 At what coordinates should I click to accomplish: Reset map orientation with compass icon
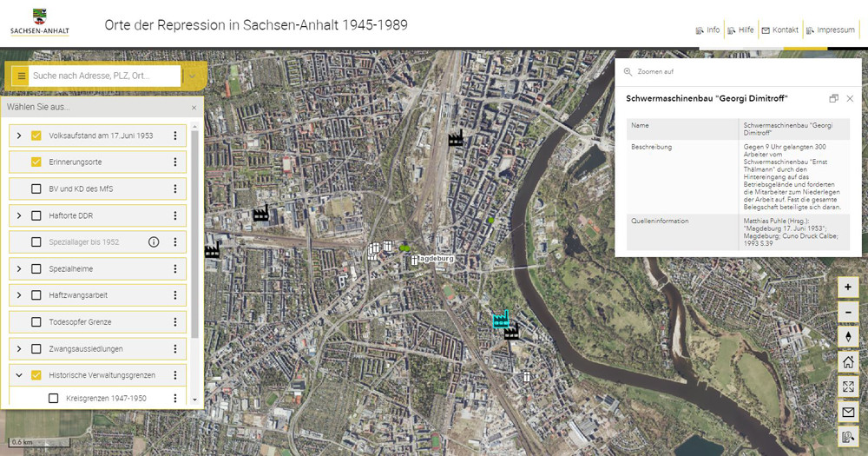[x=849, y=337]
